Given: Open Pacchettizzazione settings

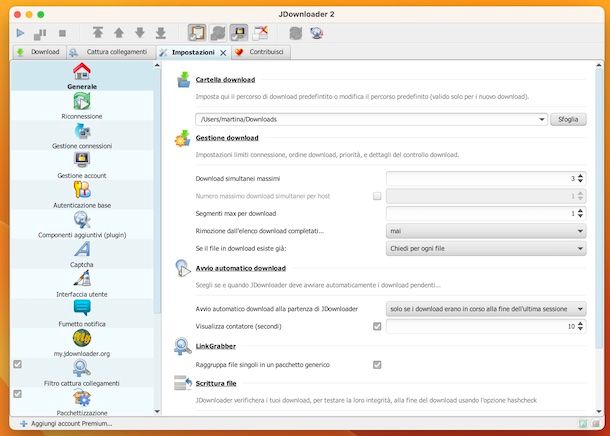Looking at the screenshot, I should (x=82, y=402).
